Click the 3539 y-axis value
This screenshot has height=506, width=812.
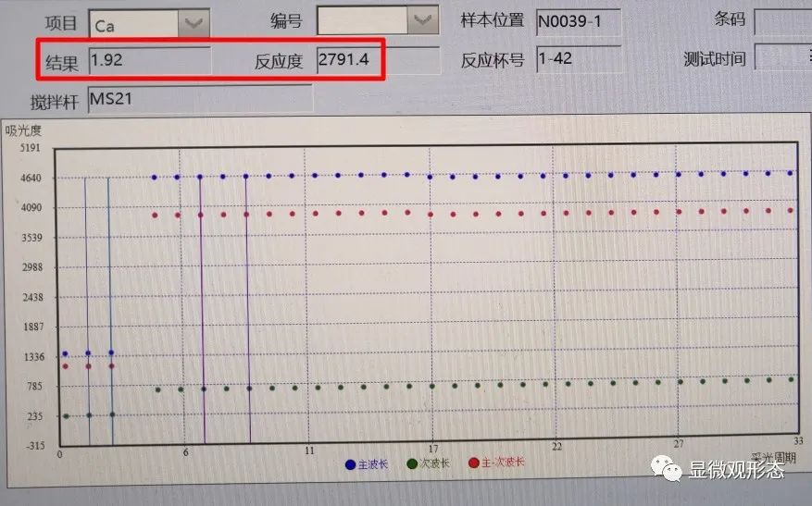pos(31,238)
